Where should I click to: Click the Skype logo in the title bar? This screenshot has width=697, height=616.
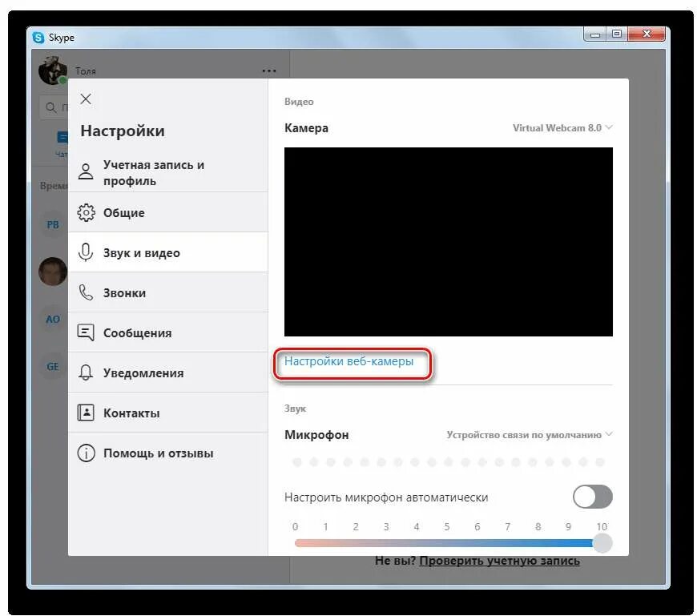pos(38,38)
